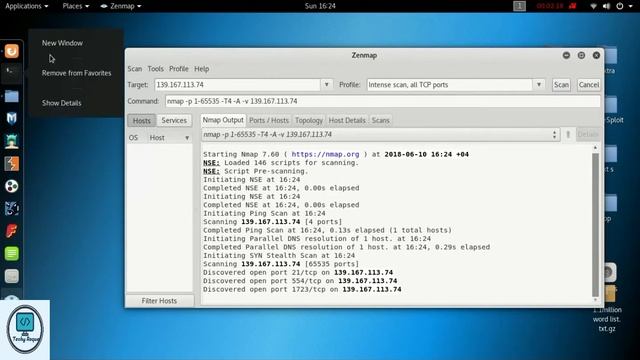Launch the Terminal dock icon
This screenshot has height=360, width=640.
tap(11, 73)
